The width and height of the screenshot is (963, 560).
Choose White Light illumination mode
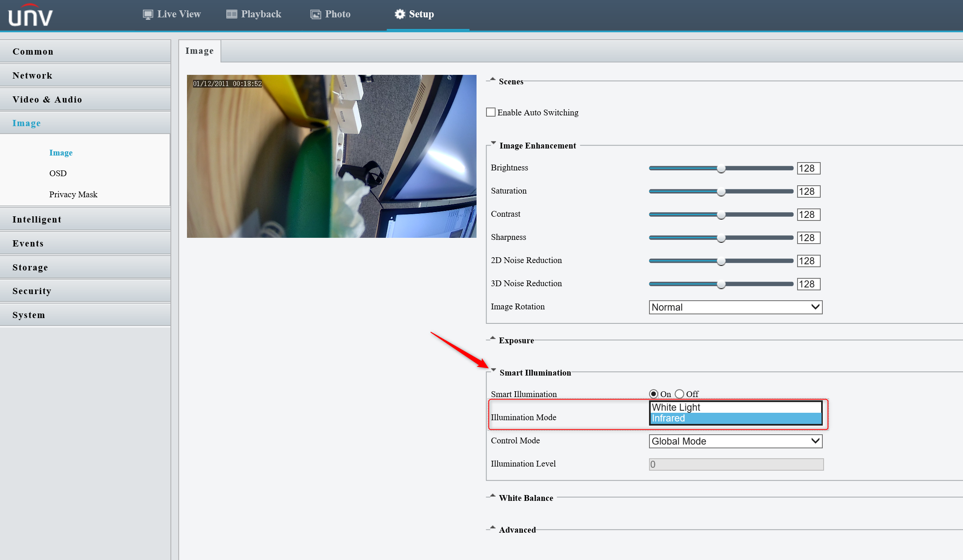(x=735, y=407)
